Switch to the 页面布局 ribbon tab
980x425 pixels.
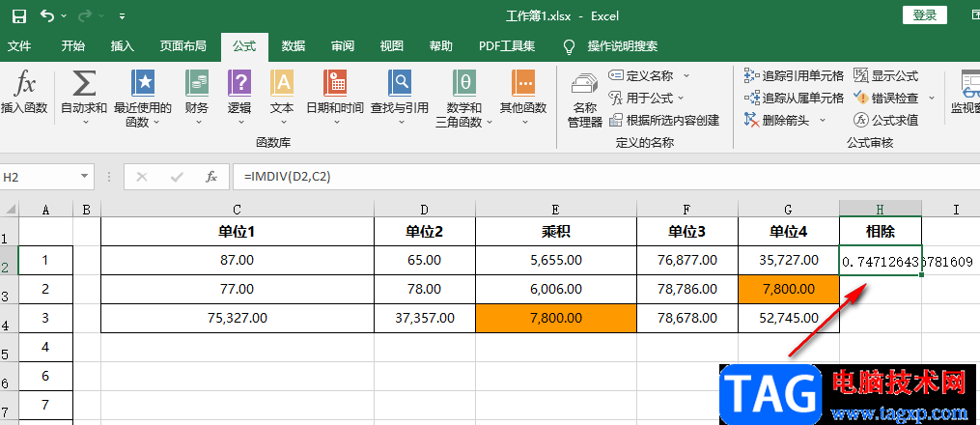coord(182,46)
